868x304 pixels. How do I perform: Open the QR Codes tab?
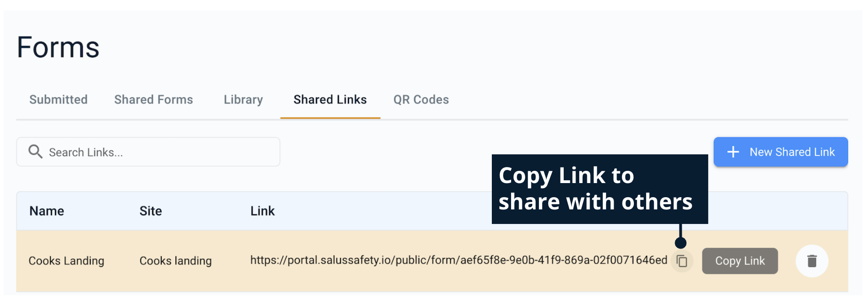click(420, 99)
